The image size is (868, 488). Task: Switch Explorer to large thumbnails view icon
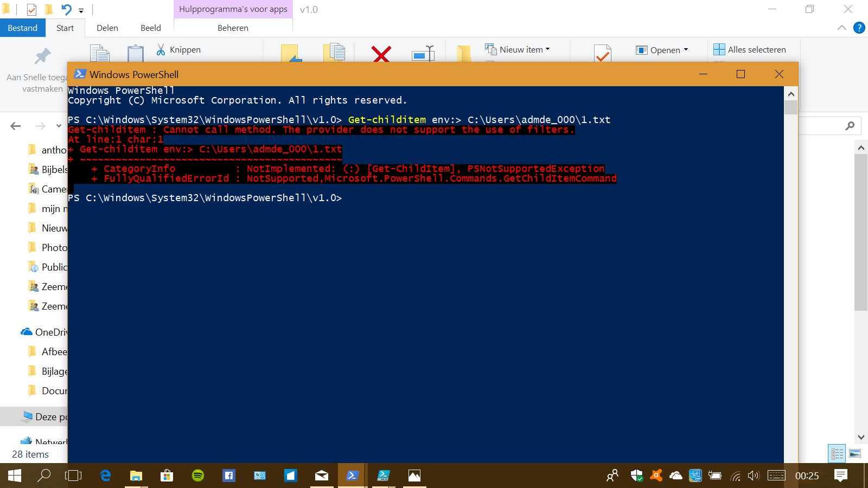[856, 453]
